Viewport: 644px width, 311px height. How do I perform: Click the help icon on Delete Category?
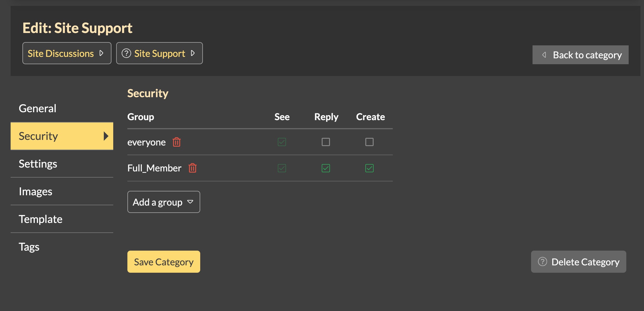point(542,262)
